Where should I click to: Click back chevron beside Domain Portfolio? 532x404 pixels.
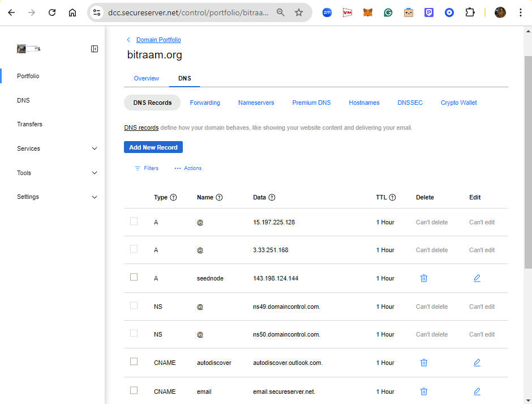(128, 40)
